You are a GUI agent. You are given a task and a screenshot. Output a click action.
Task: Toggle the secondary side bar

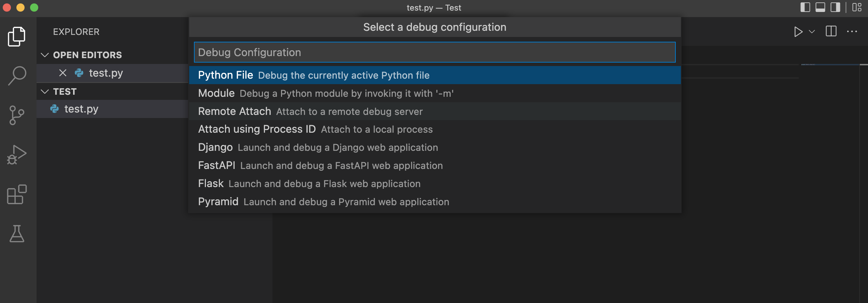click(835, 7)
